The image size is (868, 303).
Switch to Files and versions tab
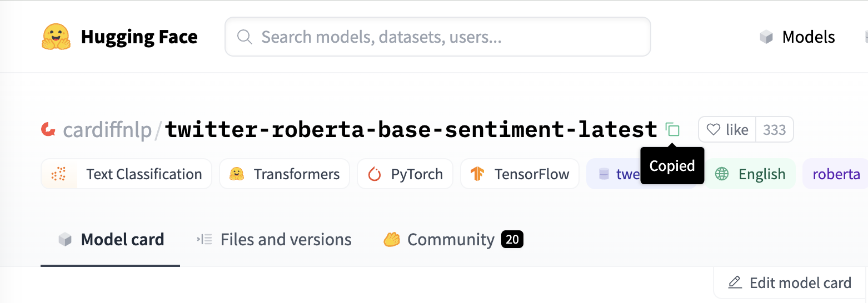click(x=274, y=240)
